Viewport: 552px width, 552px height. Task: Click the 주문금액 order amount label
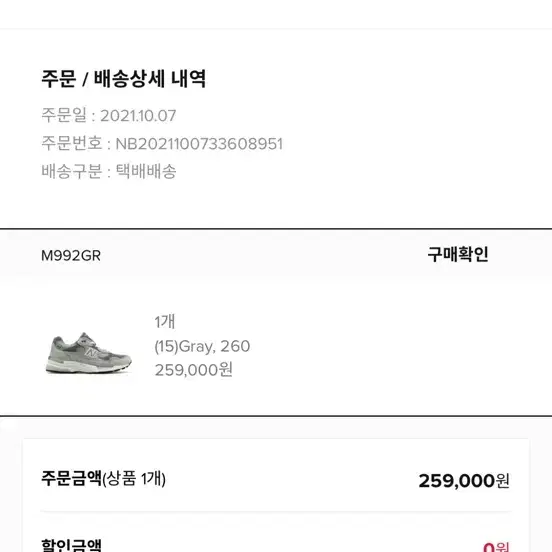pyautogui.click(x=71, y=478)
